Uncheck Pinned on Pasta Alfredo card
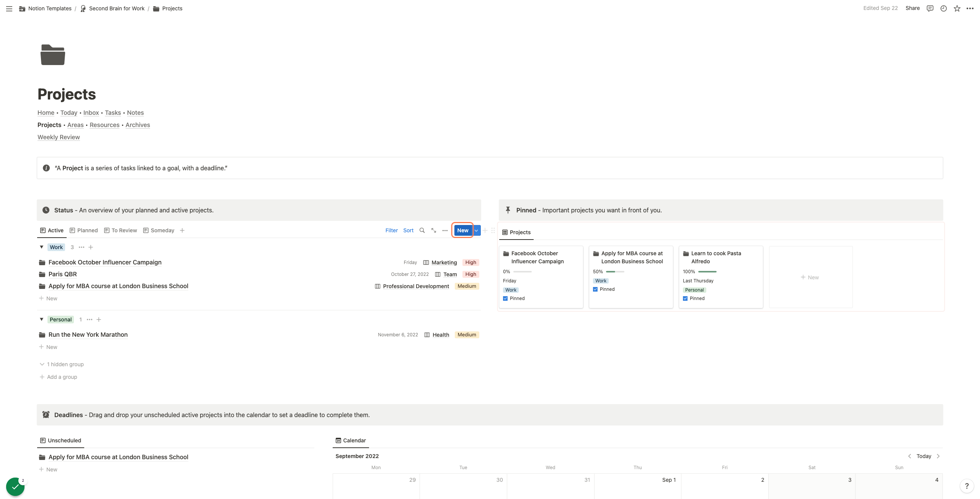 click(685, 298)
